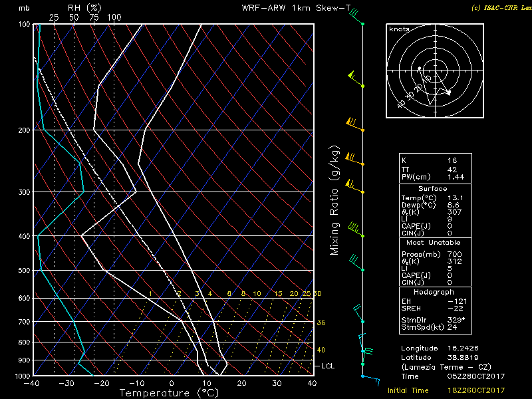Select the orange wind barb at 200 mb
Screen dimensions: 532x399
[x=355, y=124]
